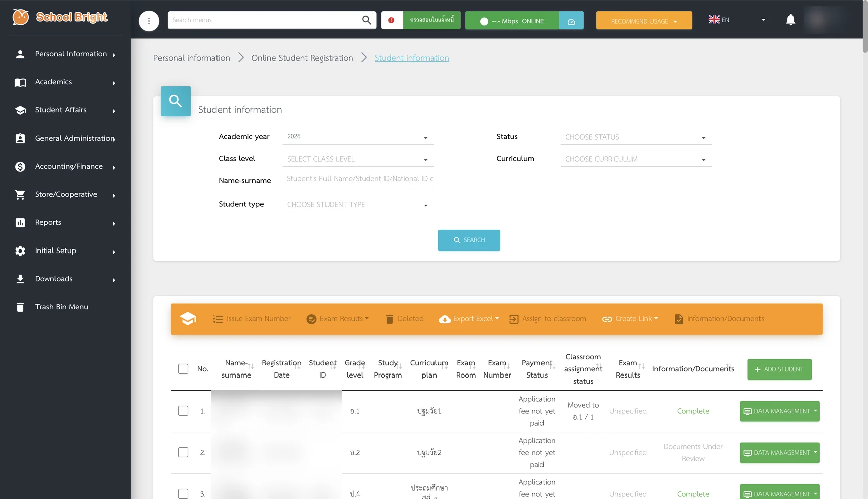Expand the Accounting/Finance menu

65,167
